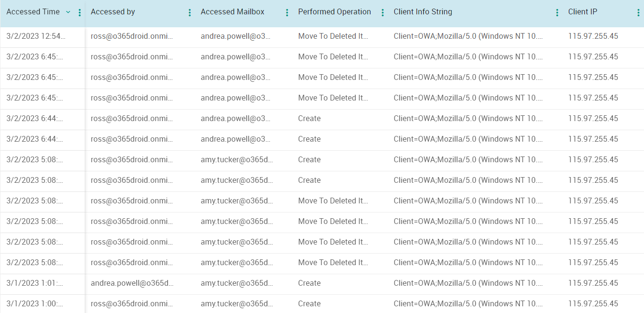
Task: Sort records by clicking the Accessed by header
Action: [x=113, y=12]
